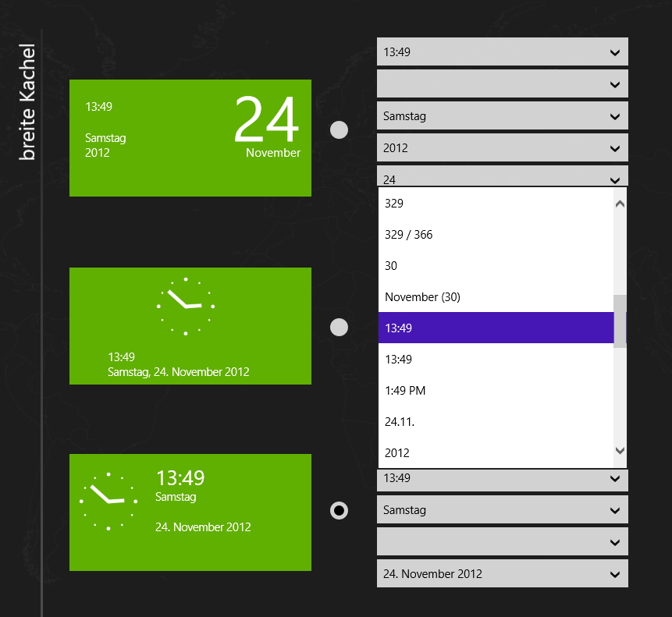
Task: Choose list option 1:49 PM
Action: pyautogui.click(x=496, y=390)
